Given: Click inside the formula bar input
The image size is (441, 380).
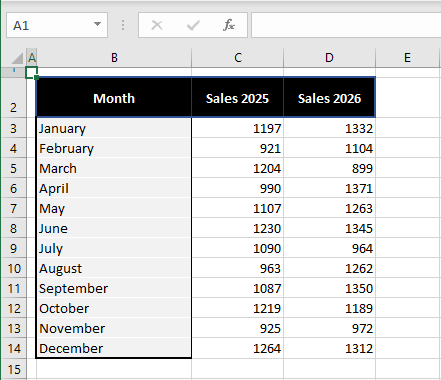Looking at the screenshot, I should click(x=346, y=25).
